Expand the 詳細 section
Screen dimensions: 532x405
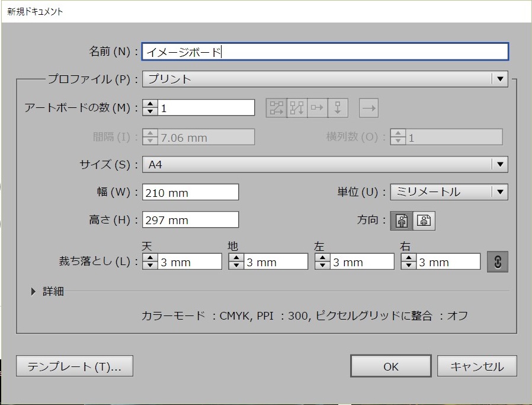coord(34,291)
